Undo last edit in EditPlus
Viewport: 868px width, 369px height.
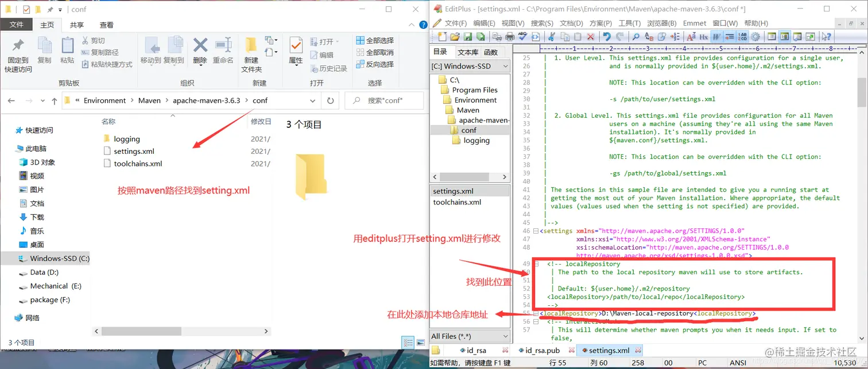[x=607, y=36]
